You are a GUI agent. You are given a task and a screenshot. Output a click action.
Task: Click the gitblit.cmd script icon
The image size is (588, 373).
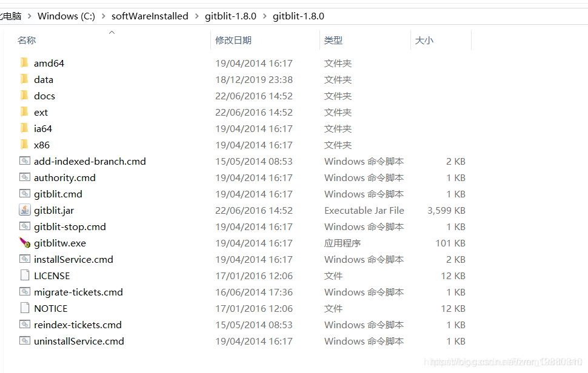(x=25, y=194)
